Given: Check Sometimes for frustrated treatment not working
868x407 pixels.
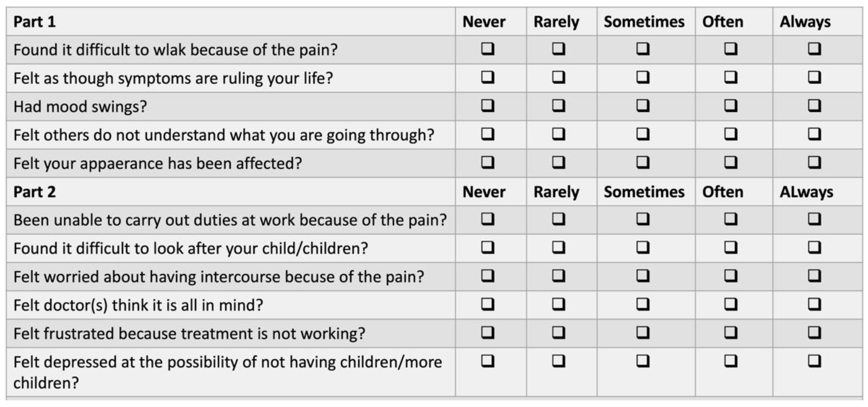Looking at the screenshot, I should click(643, 333).
